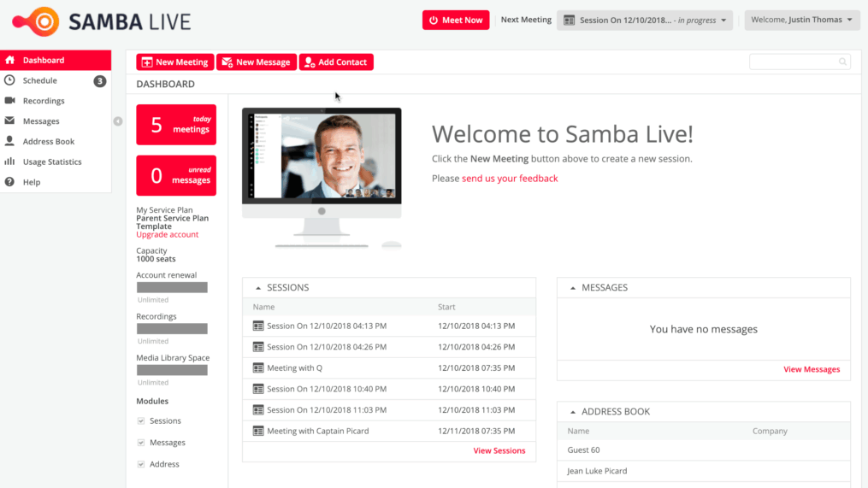The width and height of the screenshot is (868, 488).
Task: Open Usage Statistics in the sidebar
Action: pyautogui.click(x=56, y=162)
